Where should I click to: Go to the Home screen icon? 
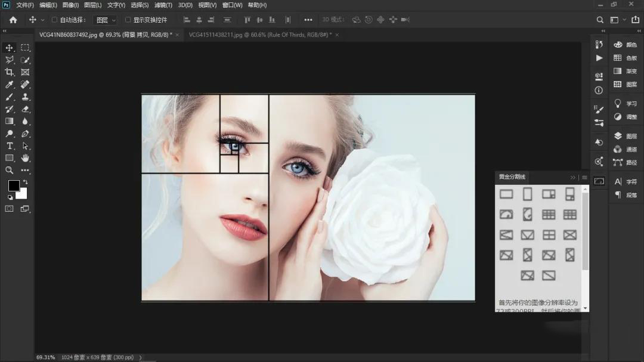click(13, 20)
